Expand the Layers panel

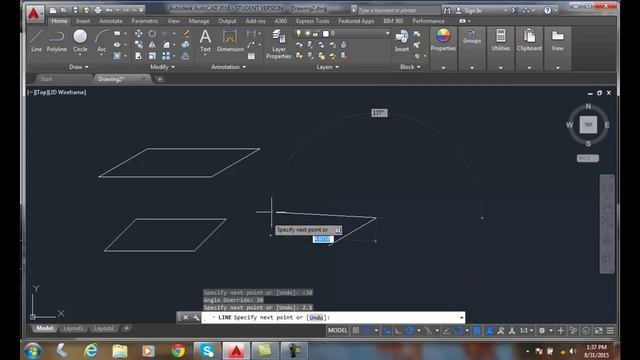pos(328,67)
